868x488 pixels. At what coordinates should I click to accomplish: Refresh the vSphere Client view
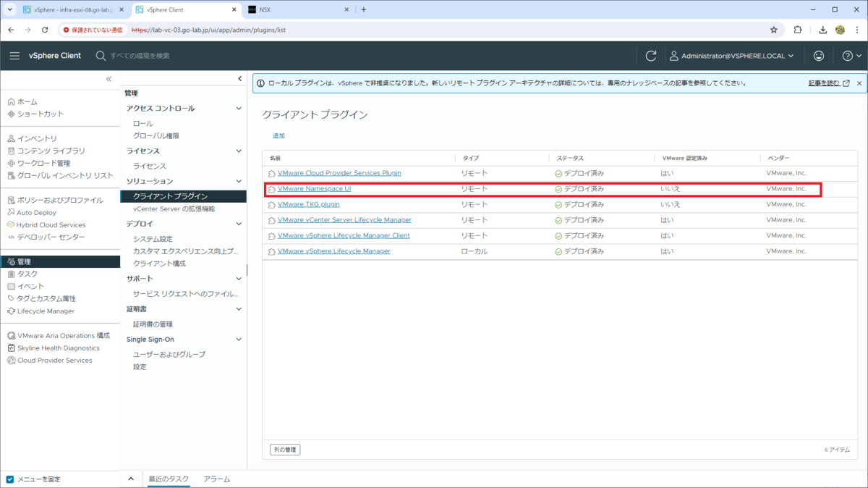click(x=651, y=56)
